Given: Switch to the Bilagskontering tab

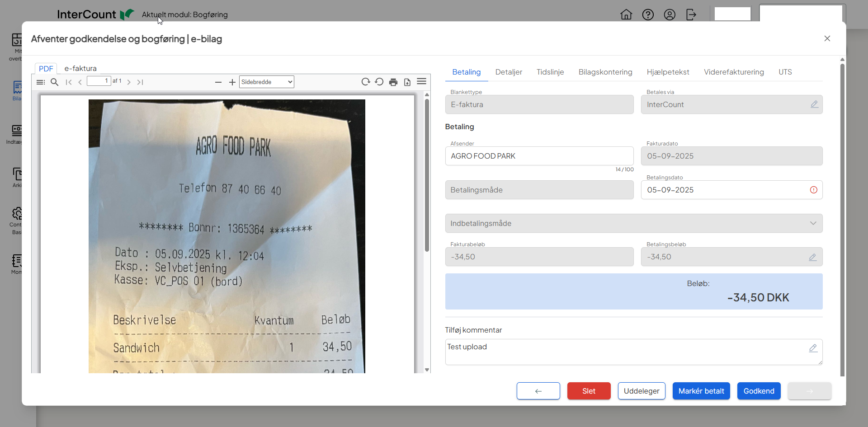Looking at the screenshot, I should tap(605, 72).
